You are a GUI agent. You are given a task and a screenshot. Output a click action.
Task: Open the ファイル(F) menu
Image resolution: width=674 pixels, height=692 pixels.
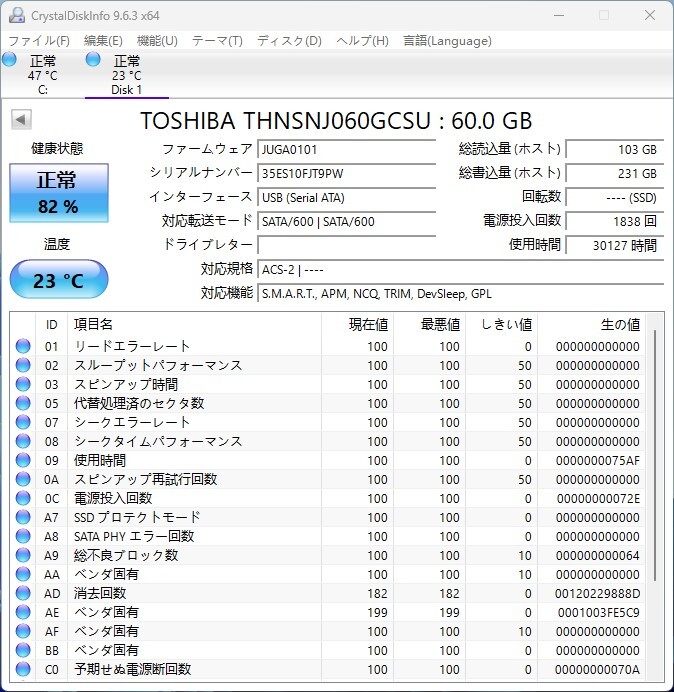(x=39, y=41)
